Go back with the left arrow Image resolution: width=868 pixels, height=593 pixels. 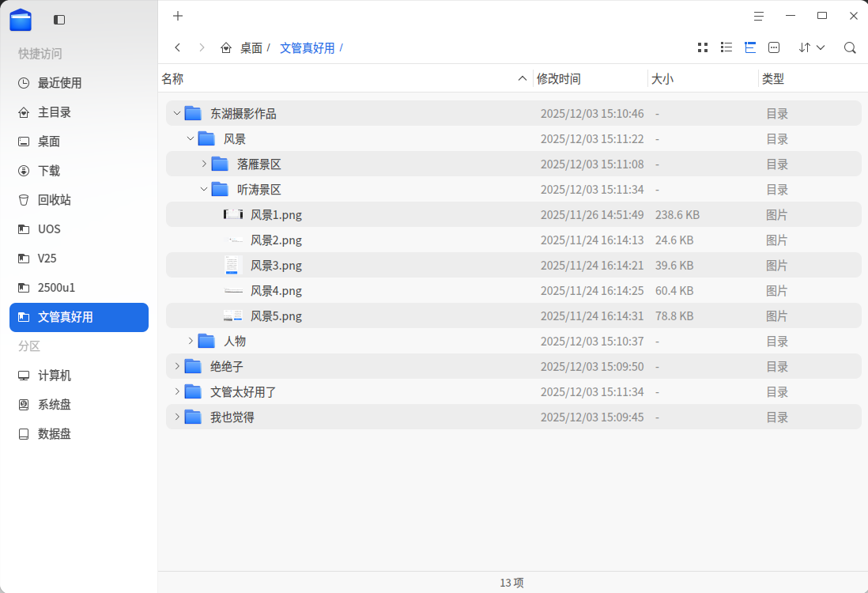point(178,47)
